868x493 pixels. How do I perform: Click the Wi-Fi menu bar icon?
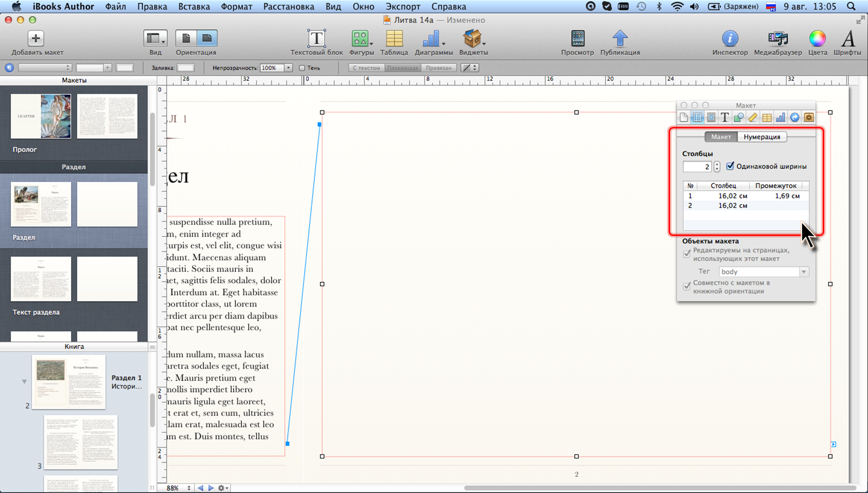click(677, 7)
